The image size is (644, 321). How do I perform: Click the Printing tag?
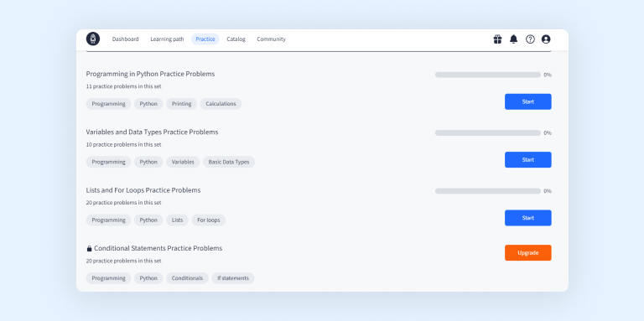(181, 104)
